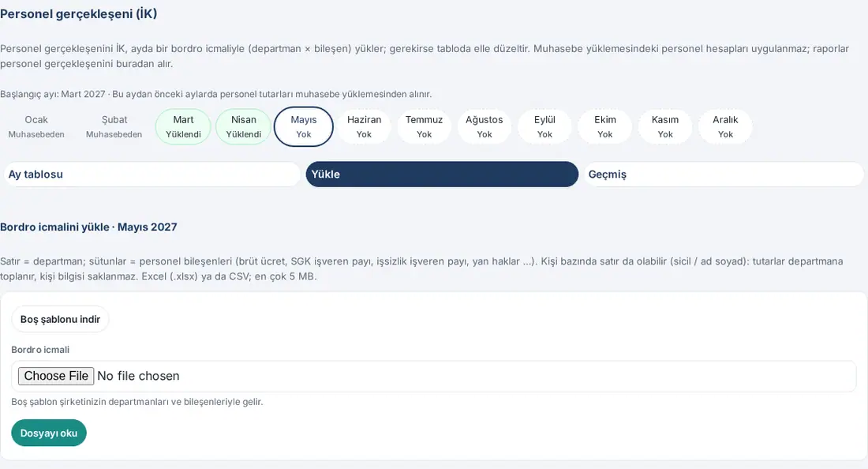Image resolution: width=868 pixels, height=469 pixels.
Task: Click the 'Personel gerçekleşeni (İK)' heading
Action: pos(79,14)
